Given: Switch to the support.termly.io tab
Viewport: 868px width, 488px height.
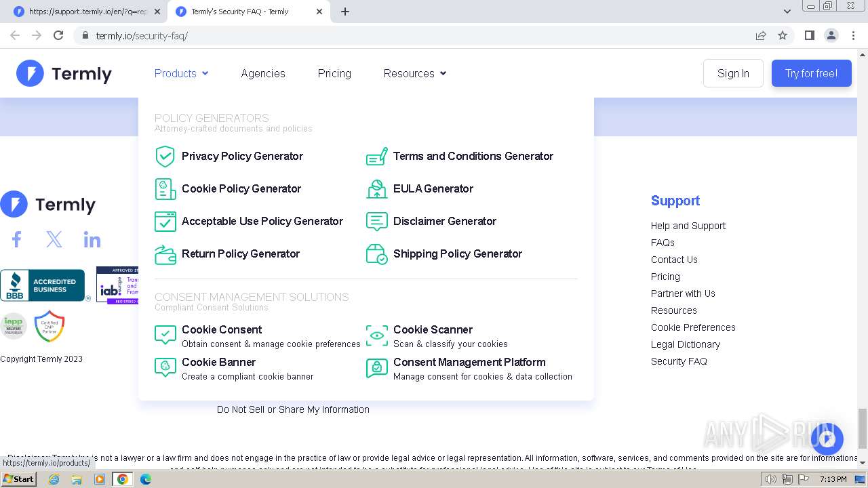Looking at the screenshot, I should click(87, 12).
